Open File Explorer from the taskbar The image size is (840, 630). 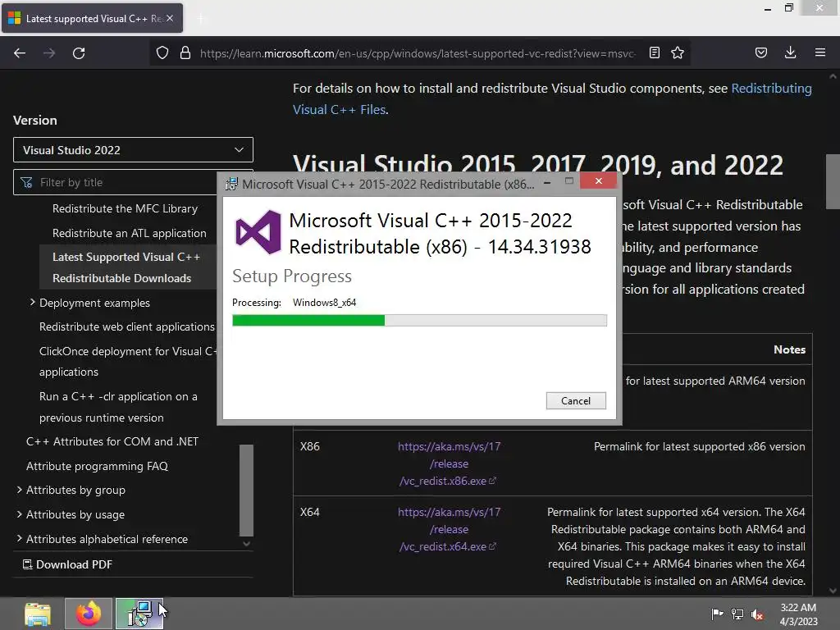pyautogui.click(x=38, y=614)
